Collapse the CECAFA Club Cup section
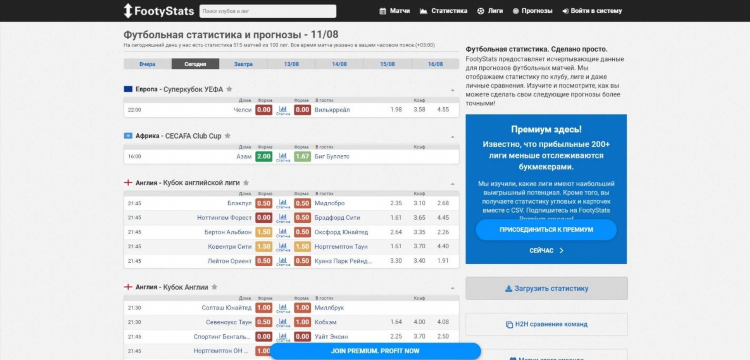The width and height of the screenshot is (750, 360). coord(452,137)
